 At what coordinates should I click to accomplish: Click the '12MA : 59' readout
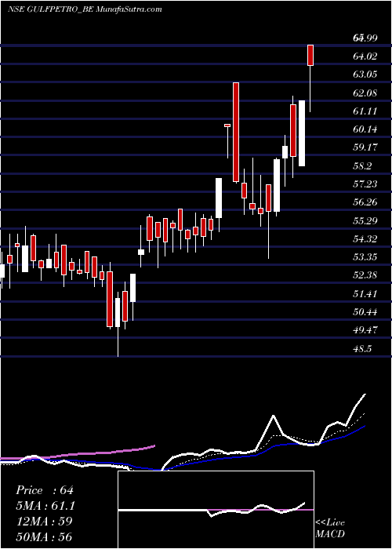(44, 522)
